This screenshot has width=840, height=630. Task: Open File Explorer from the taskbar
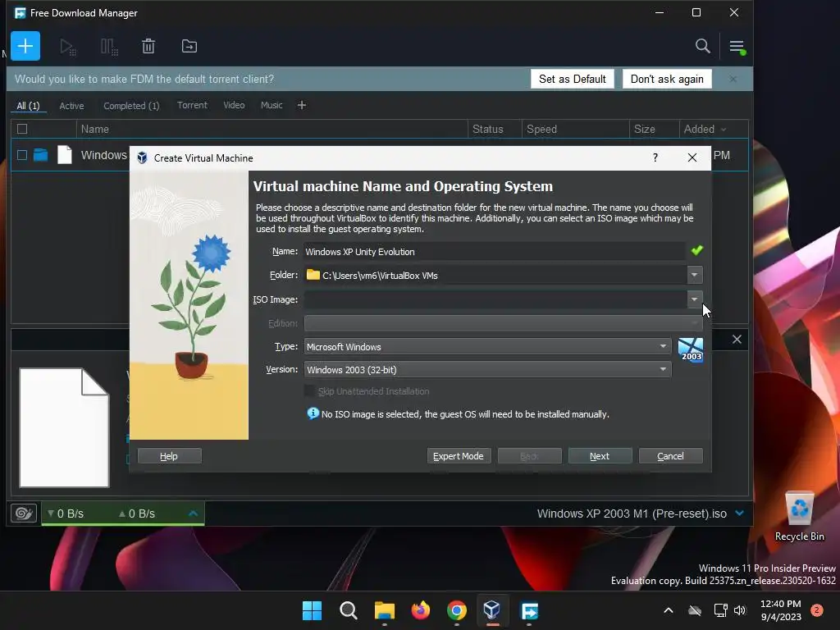click(x=384, y=610)
